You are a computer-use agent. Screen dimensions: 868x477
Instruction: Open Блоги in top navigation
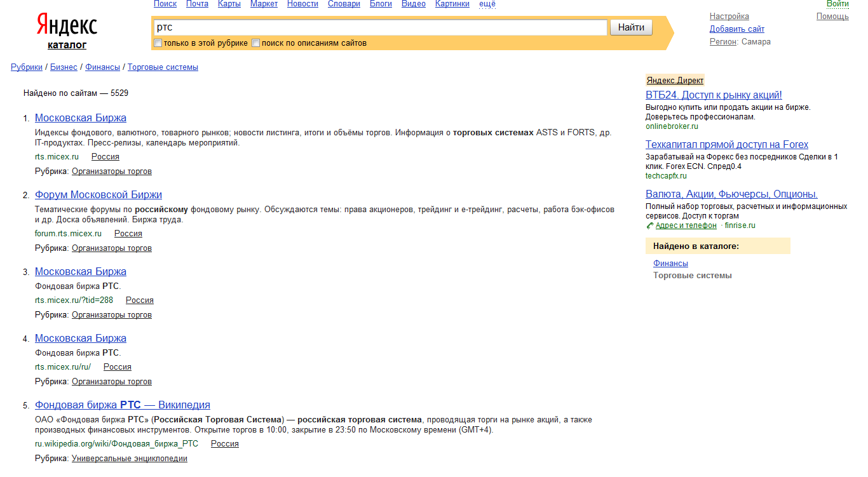381,4
